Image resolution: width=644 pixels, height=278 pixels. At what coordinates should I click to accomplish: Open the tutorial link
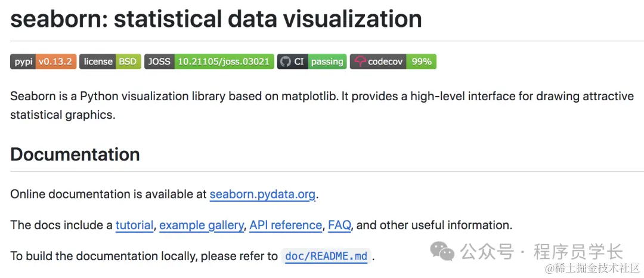pos(134,225)
